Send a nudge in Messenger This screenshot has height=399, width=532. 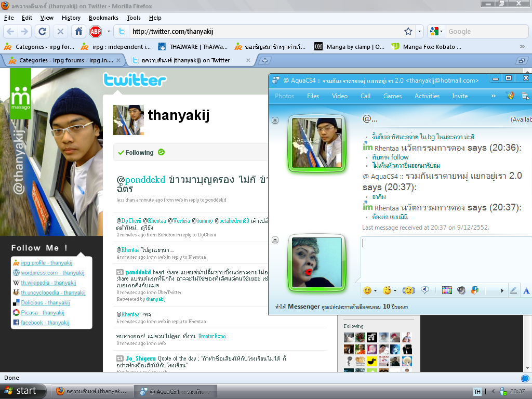409,290
